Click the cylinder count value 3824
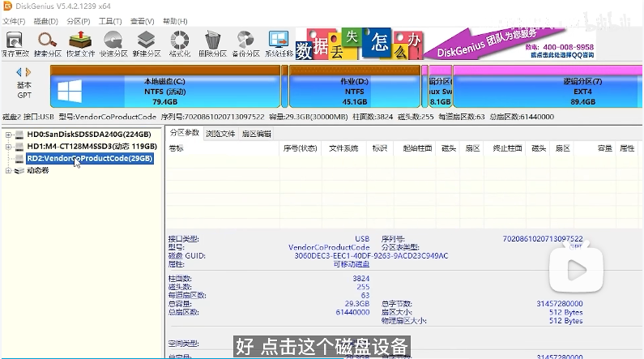644x359 pixels. point(361,279)
